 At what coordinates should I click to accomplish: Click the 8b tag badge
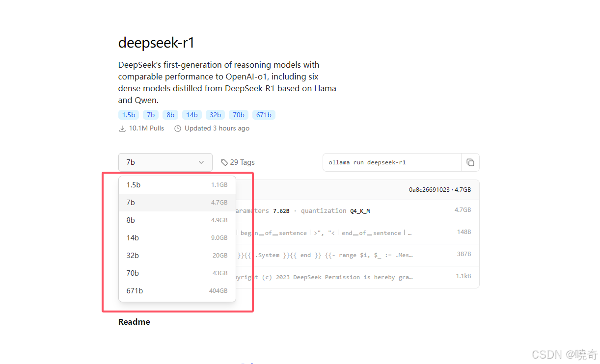tap(170, 115)
